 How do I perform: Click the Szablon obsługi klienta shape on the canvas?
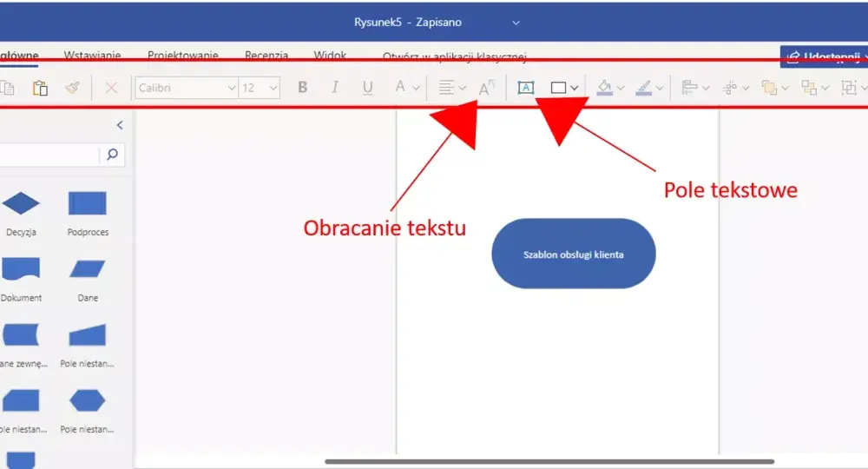coord(574,254)
